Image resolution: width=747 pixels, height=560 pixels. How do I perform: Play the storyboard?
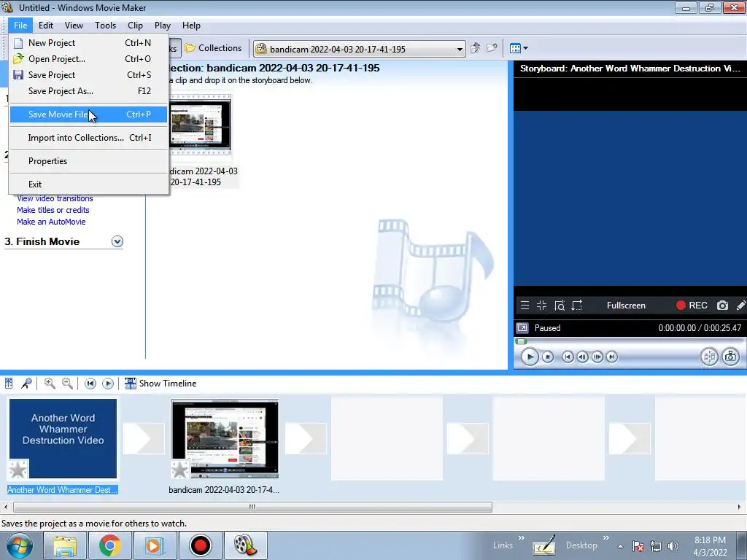point(108,384)
